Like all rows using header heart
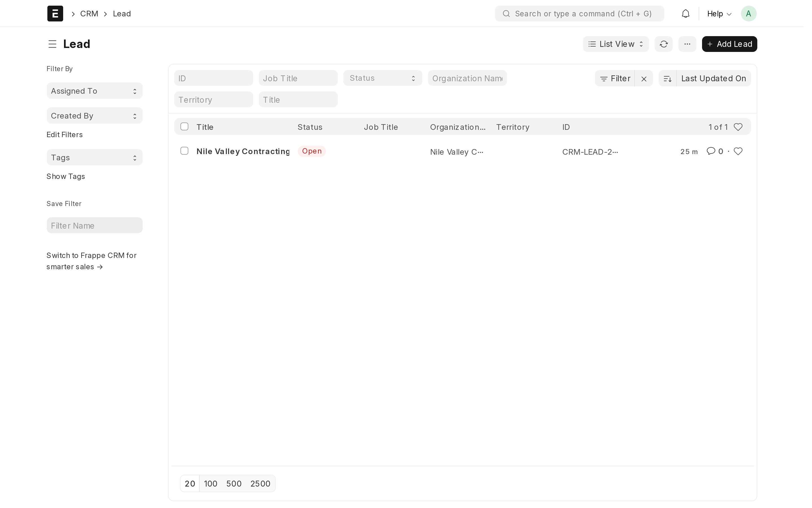This screenshot has height=508, width=812. pos(738,127)
